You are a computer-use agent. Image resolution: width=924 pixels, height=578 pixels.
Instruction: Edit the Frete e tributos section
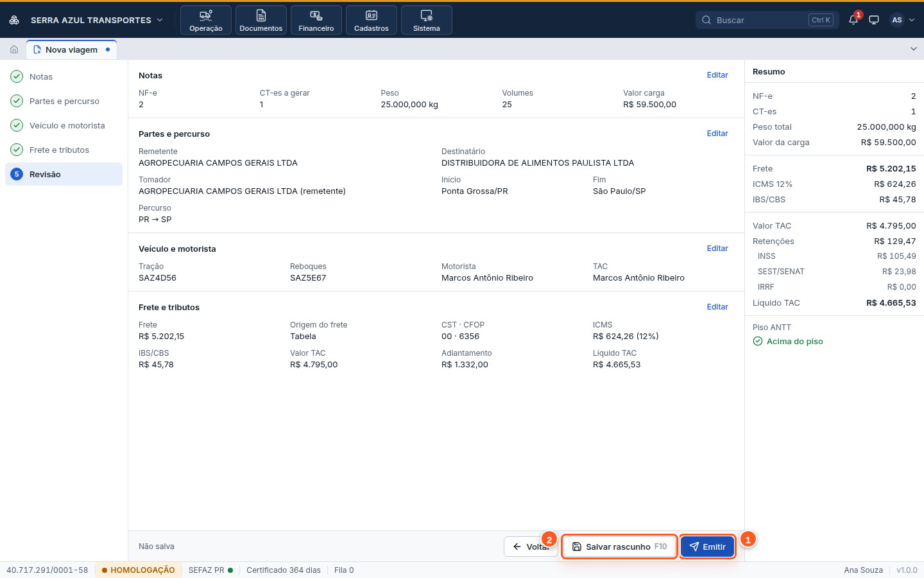pyautogui.click(x=717, y=307)
